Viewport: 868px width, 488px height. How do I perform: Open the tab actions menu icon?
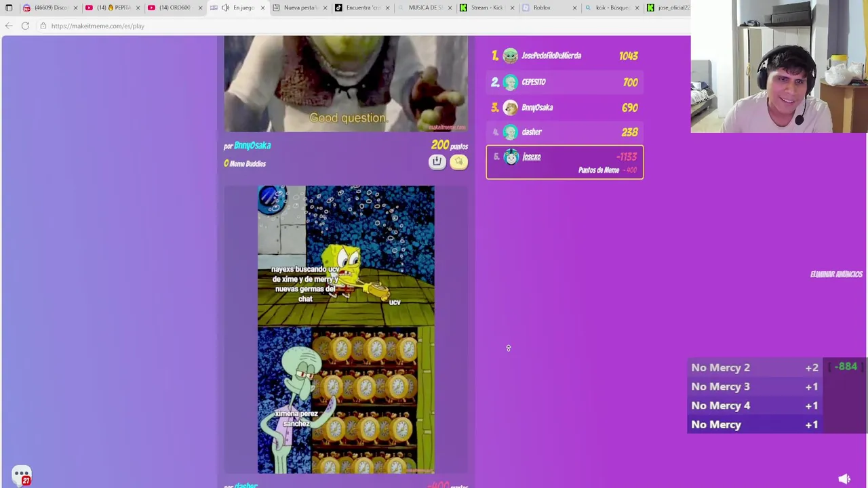point(9,7)
